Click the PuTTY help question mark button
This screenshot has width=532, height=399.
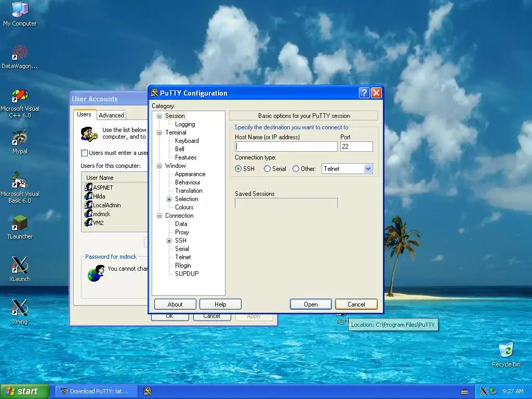[364, 92]
